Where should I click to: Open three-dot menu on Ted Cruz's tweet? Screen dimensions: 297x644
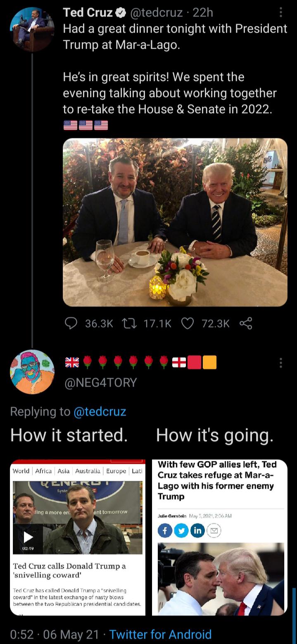pos(281,13)
